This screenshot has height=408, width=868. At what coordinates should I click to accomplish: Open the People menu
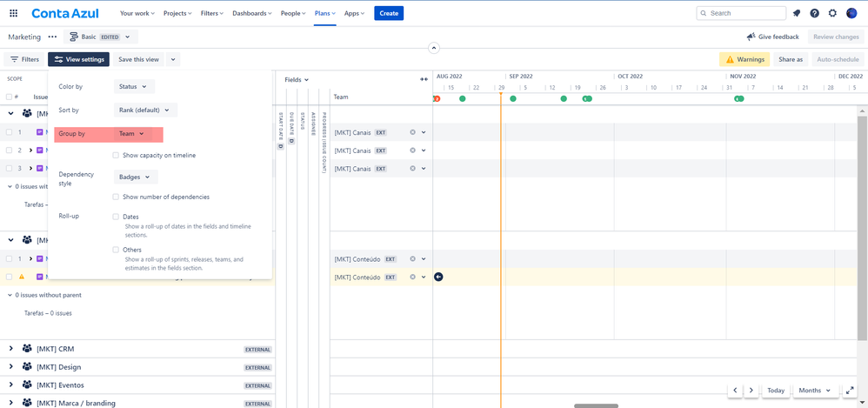tap(293, 13)
